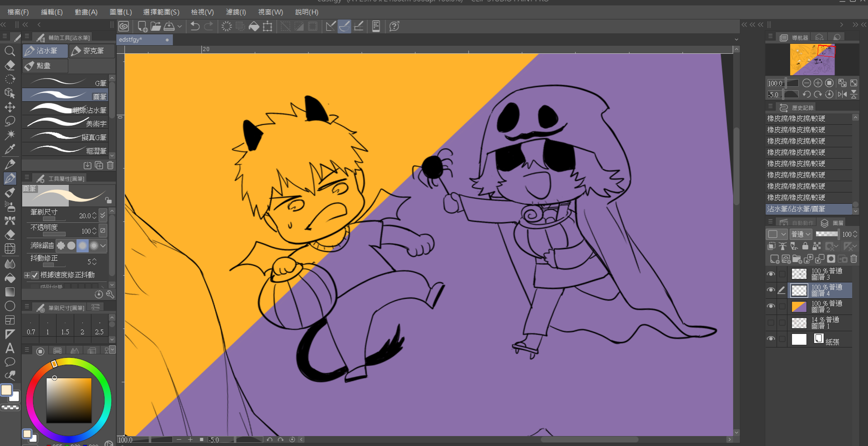This screenshot has width=868, height=446.
Task: Select the 擬真G筆 brush
Action: (66, 136)
